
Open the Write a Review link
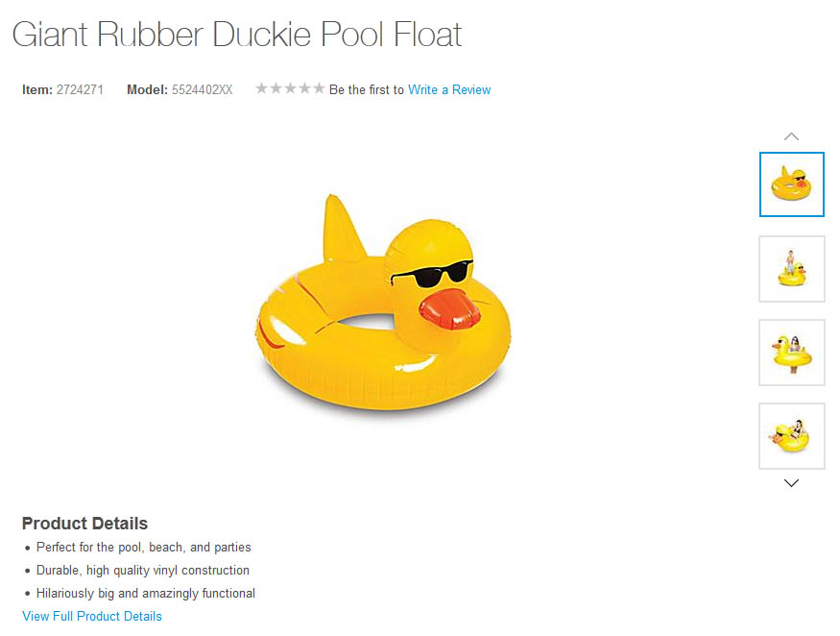point(449,89)
